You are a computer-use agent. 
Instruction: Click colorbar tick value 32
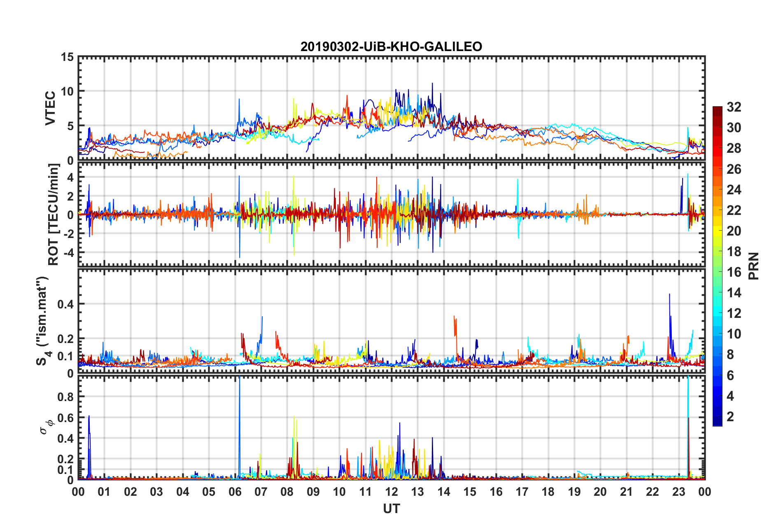tap(734, 107)
